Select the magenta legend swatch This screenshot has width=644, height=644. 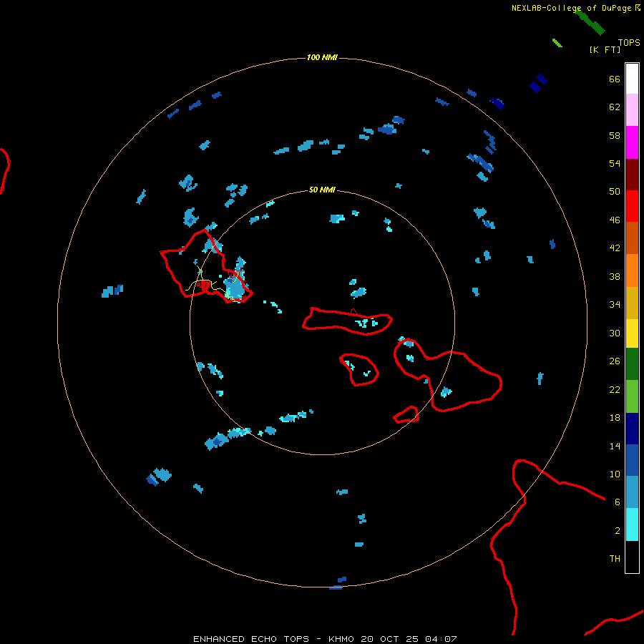pyautogui.click(x=632, y=142)
